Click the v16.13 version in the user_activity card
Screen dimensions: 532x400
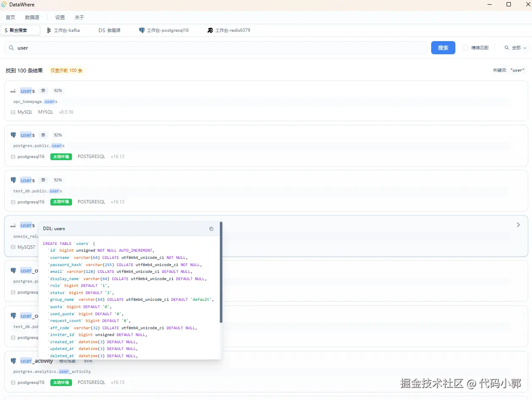click(118, 383)
